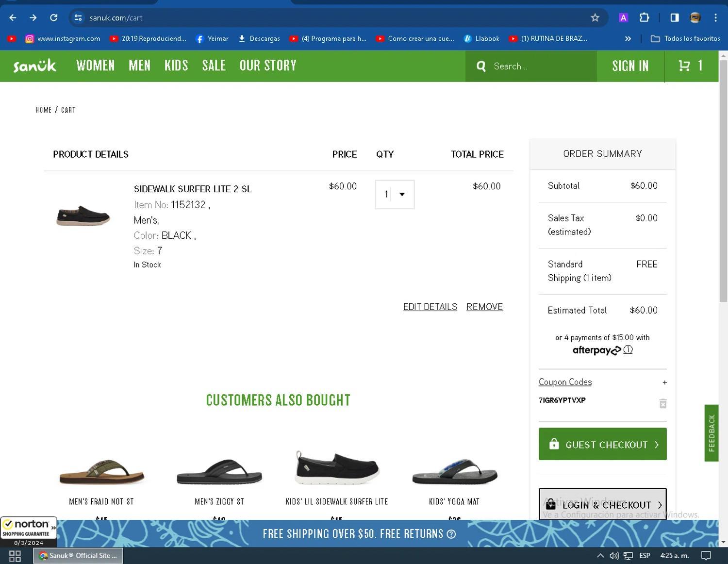This screenshot has width=728, height=564.
Task: Open the OUR STORY menu
Action: (x=268, y=66)
